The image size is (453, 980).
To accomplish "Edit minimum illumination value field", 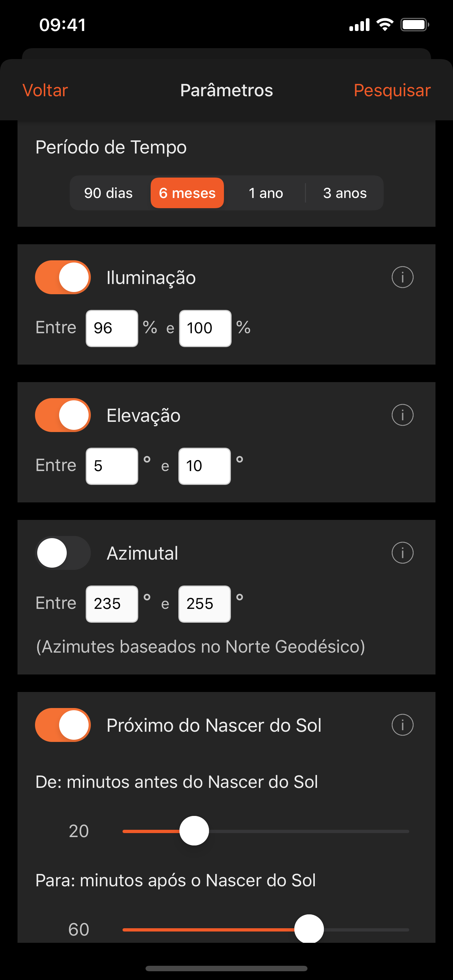I will pyautogui.click(x=112, y=328).
